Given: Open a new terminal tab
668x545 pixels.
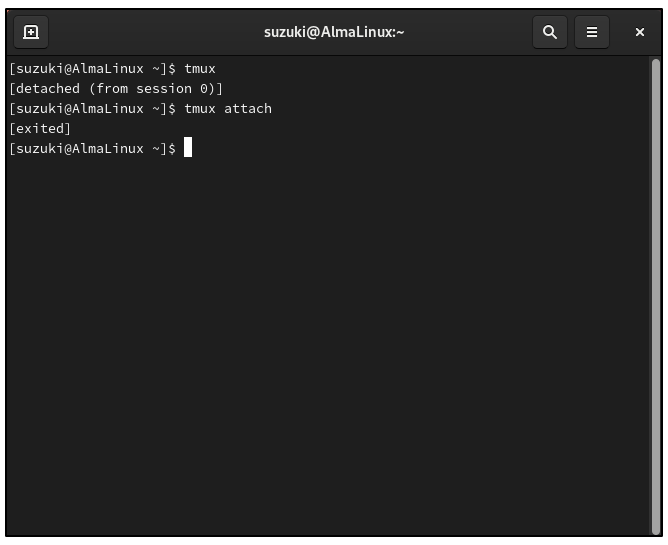Looking at the screenshot, I should [31, 32].
